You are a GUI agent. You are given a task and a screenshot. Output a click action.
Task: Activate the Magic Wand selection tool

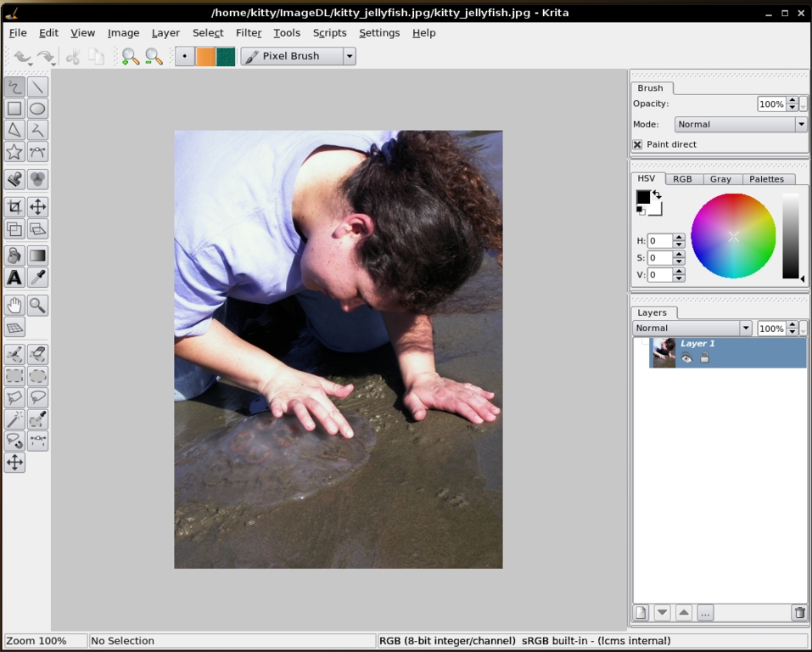click(x=14, y=419)
